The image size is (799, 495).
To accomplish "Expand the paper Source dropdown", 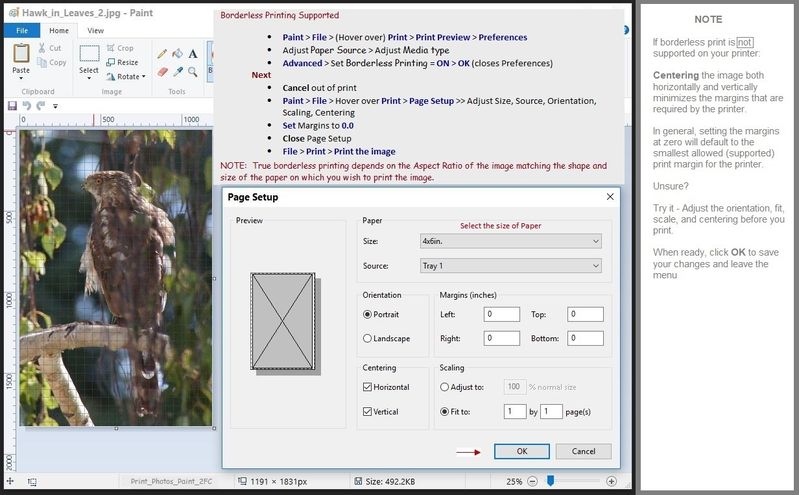I will 510,266.
